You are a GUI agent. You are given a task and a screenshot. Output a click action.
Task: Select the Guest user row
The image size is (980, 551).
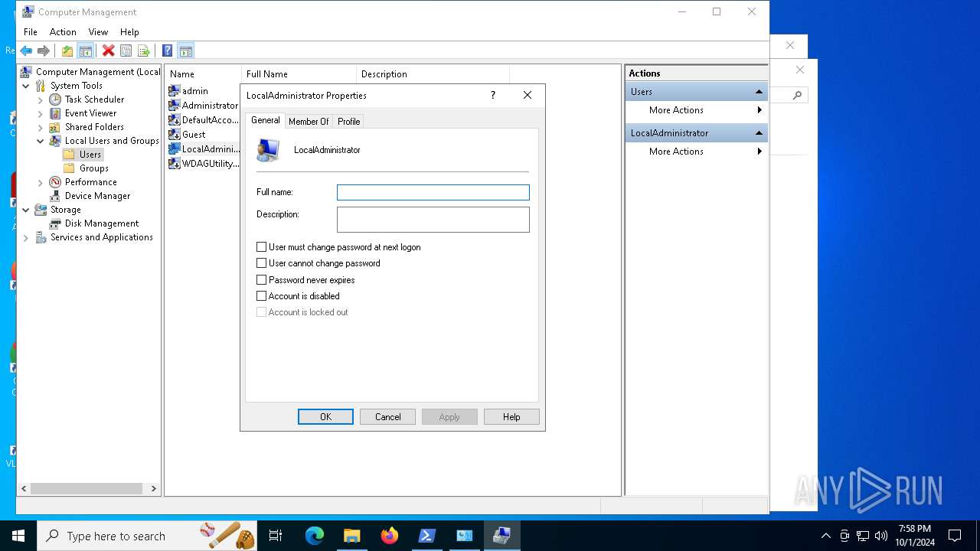tap(194, 135)
